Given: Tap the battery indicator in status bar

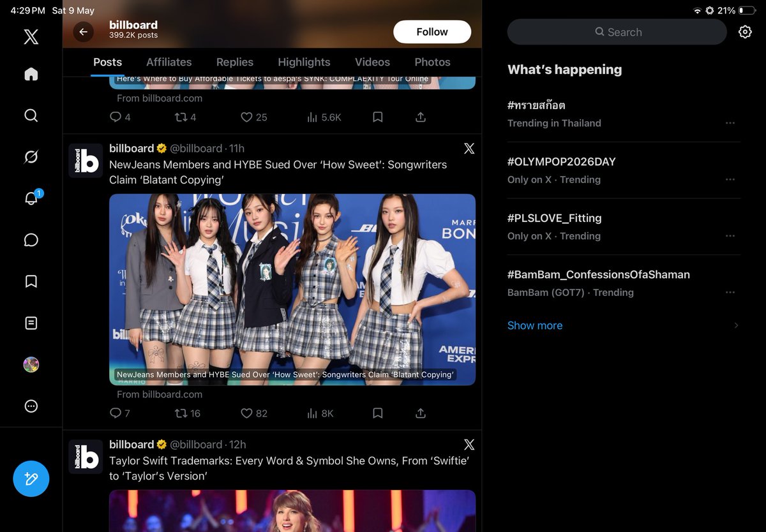Looking at the screenshot, I should 747,11.
